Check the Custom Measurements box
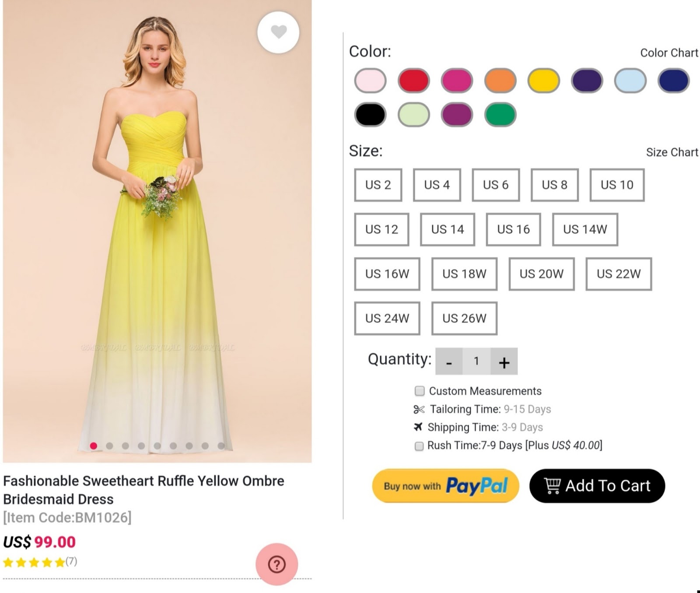The height and width of the screenshot is (593, 700). coord(420,391)
